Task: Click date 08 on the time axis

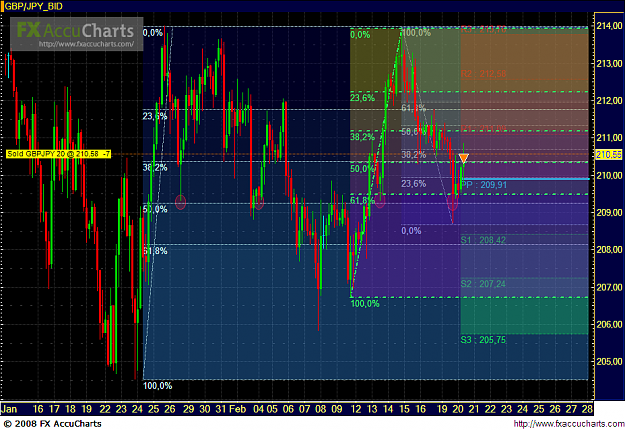Action: [x=321, y=409]
